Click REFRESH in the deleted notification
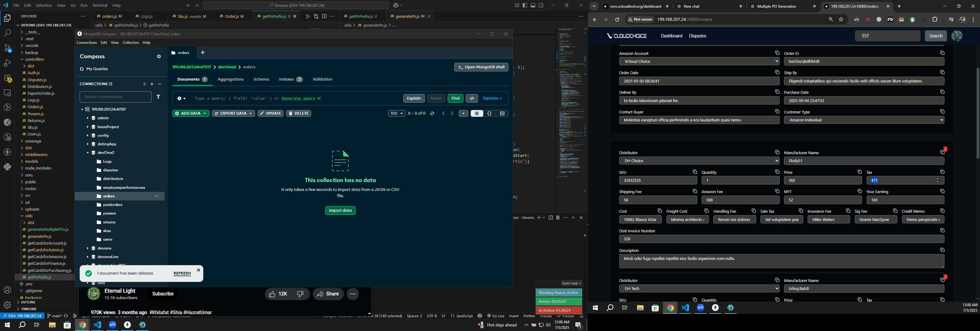This screenshot has height=331, width=980. click(x=182, y=273)
